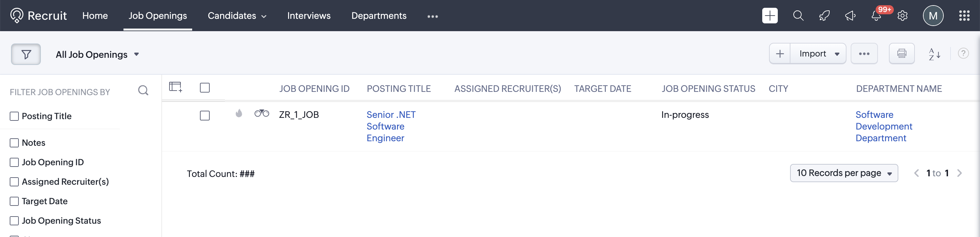Check the Posting Title filter checkbox
The width and height of the screenshot is (980, 237).
pos(15,116)
